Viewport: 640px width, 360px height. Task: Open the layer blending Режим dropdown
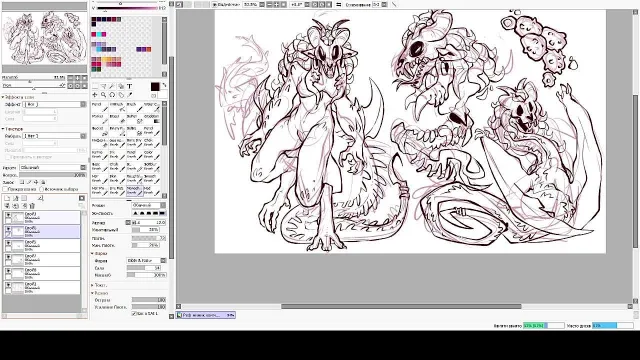[53, 167]
